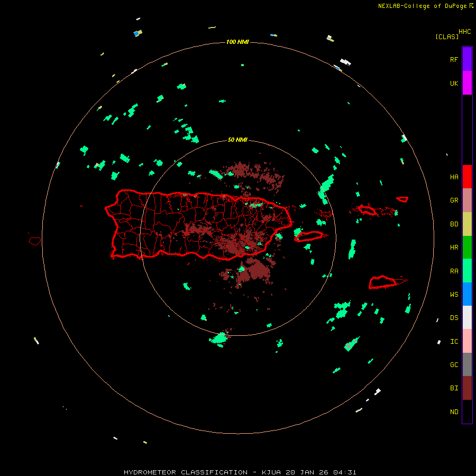Click the small Mona island outline to the west

(35, 241)
